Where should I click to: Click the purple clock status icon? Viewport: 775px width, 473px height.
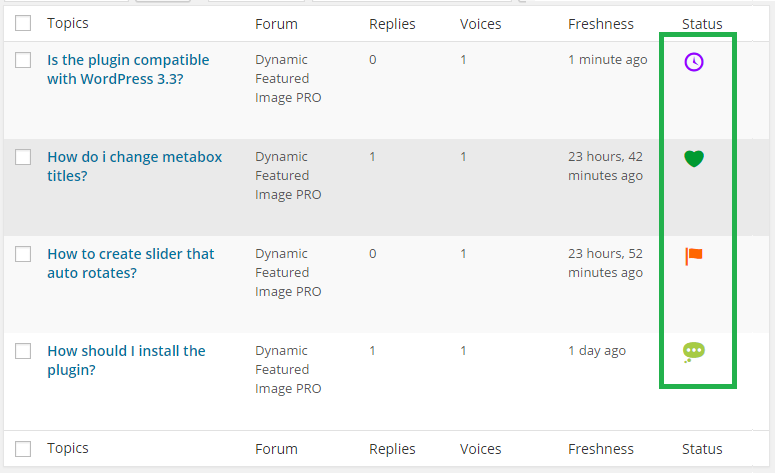[x=694, y=62]
